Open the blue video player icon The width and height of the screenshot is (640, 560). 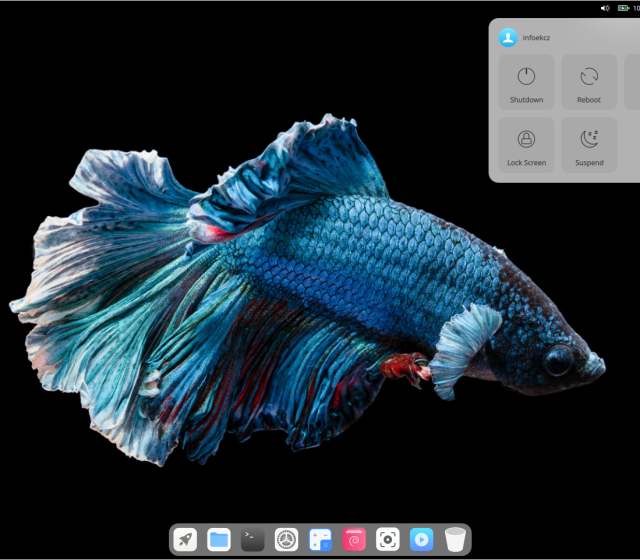(422, 540)
